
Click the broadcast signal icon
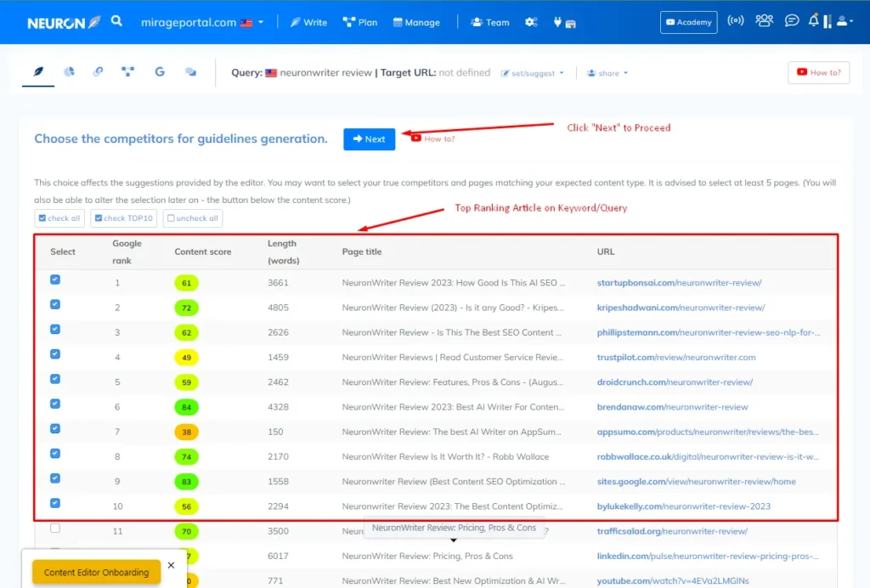coord(736,21)
